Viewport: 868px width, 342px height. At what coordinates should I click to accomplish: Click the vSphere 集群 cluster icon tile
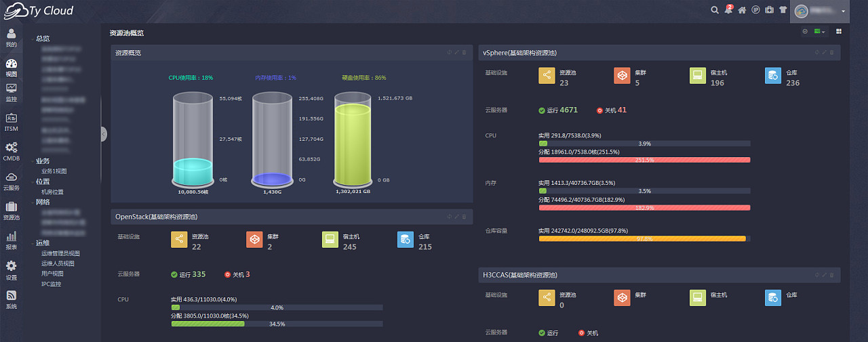[622, 76]
